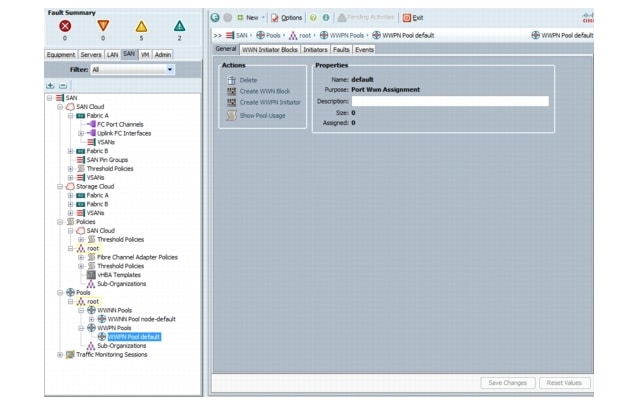Collapse the Pools node expander
The height and width of the screenshot is (405, 642).
click(60, 293)
